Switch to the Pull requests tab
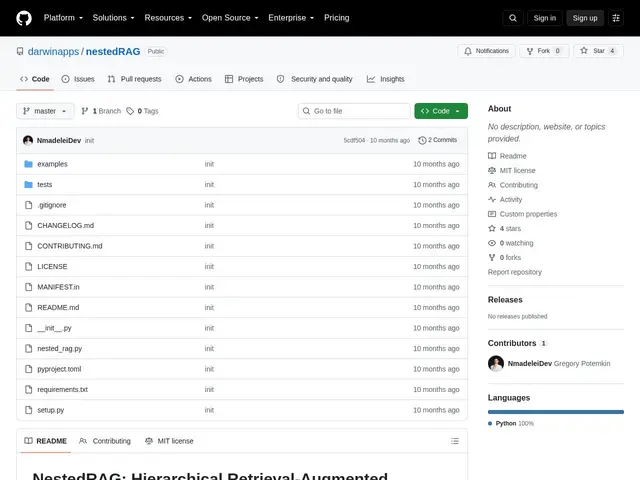This screenshot has height=480, width=640. (134, 79)
